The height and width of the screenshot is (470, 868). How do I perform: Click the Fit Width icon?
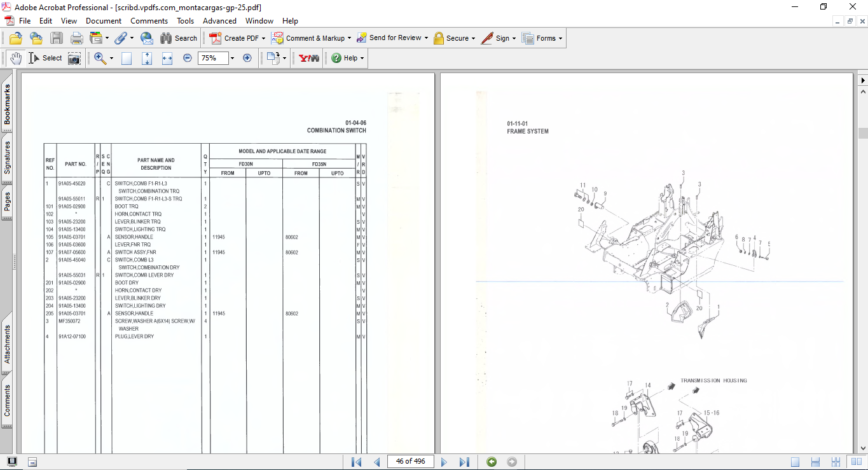pyautogui.click(x=167, y=58)
